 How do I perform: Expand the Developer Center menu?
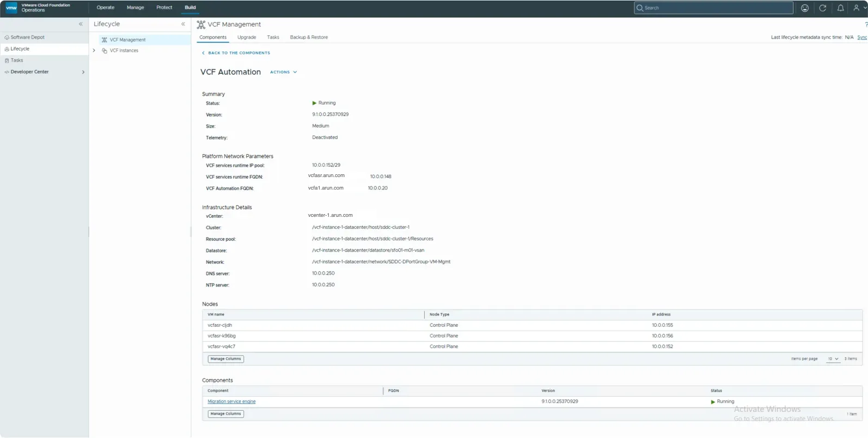tap(83, 72)
